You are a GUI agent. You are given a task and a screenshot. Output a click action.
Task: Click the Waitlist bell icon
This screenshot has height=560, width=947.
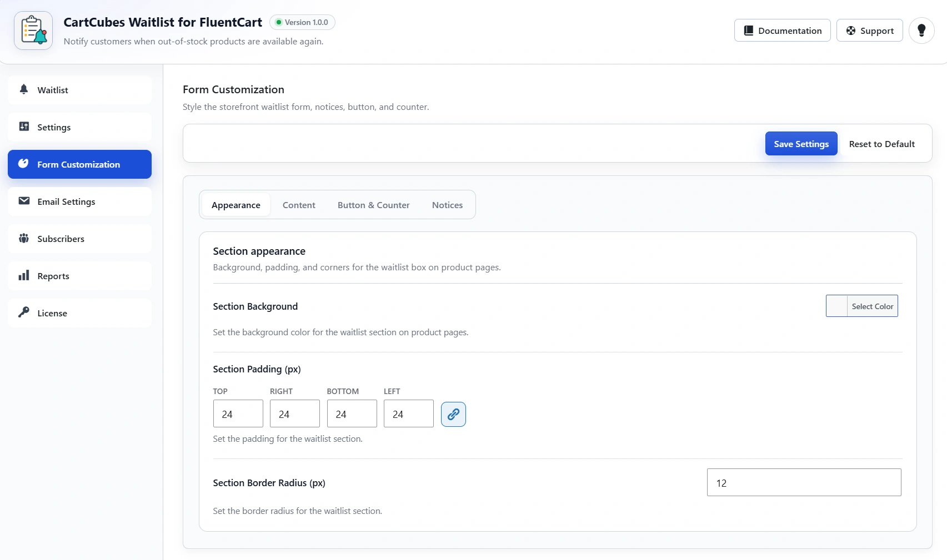click(x=24, y=89)
